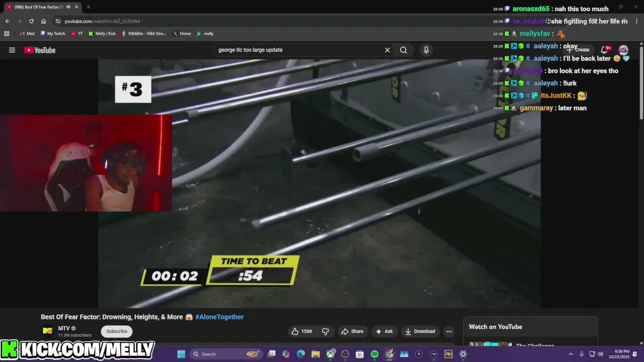The width and height of the screenshot is (644, 362).
Task: Open the clock showing 8:39 PM
Action: [618, 354]
